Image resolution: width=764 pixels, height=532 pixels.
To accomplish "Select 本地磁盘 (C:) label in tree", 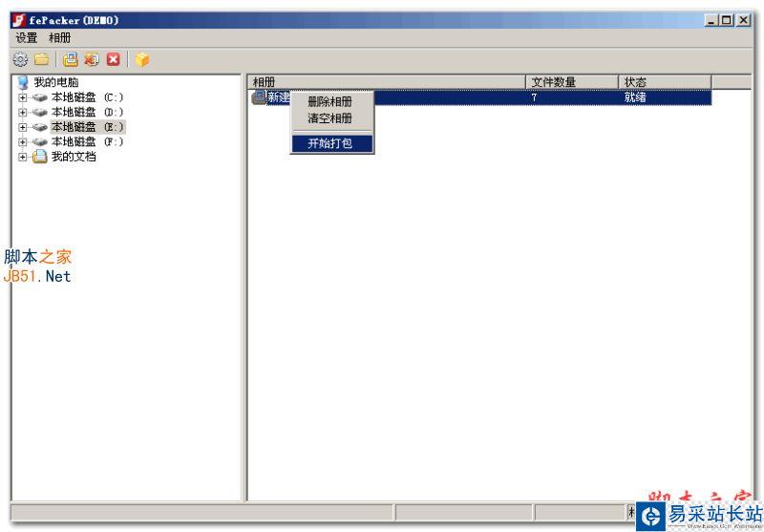I will click(87, 97).
